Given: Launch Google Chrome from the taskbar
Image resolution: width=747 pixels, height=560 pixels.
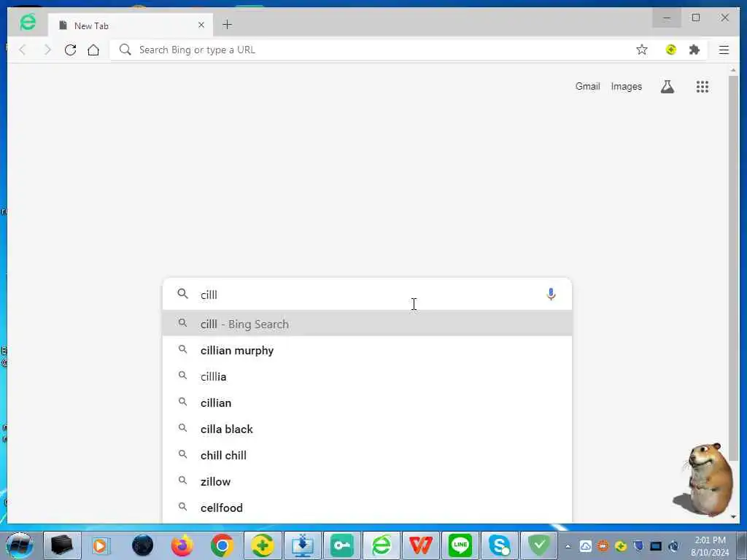Looking at the screenshot, I should point(222,545).
